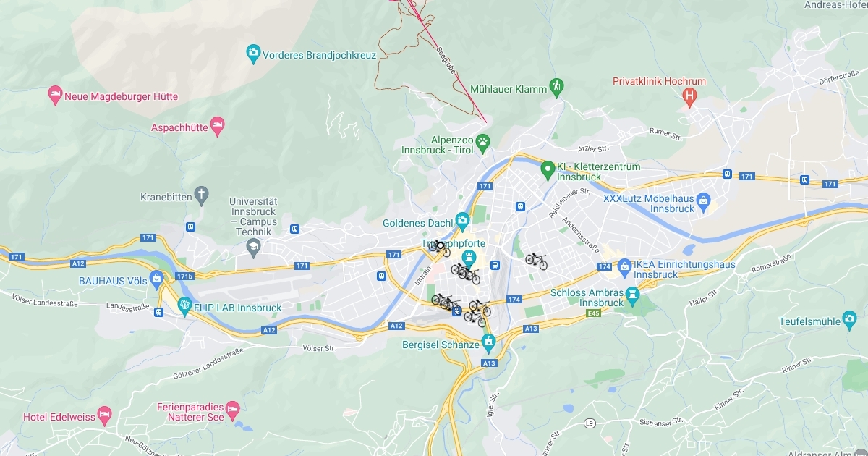Select the BAUHAUS Völs shopping marker

point(157,280)
